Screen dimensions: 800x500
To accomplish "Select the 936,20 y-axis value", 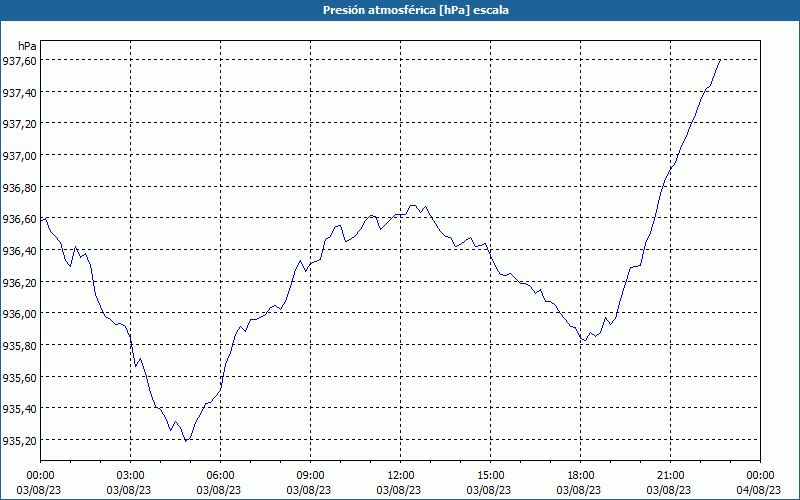I will [19, 283].
